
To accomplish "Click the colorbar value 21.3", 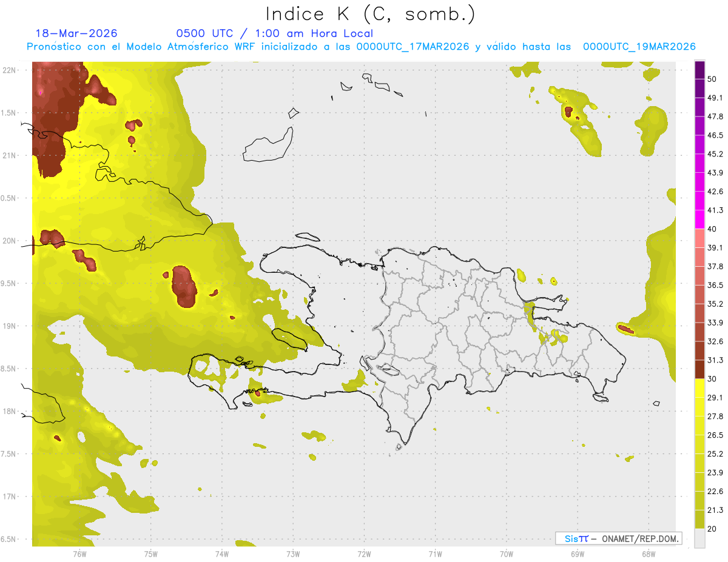I will click(715, 510).
